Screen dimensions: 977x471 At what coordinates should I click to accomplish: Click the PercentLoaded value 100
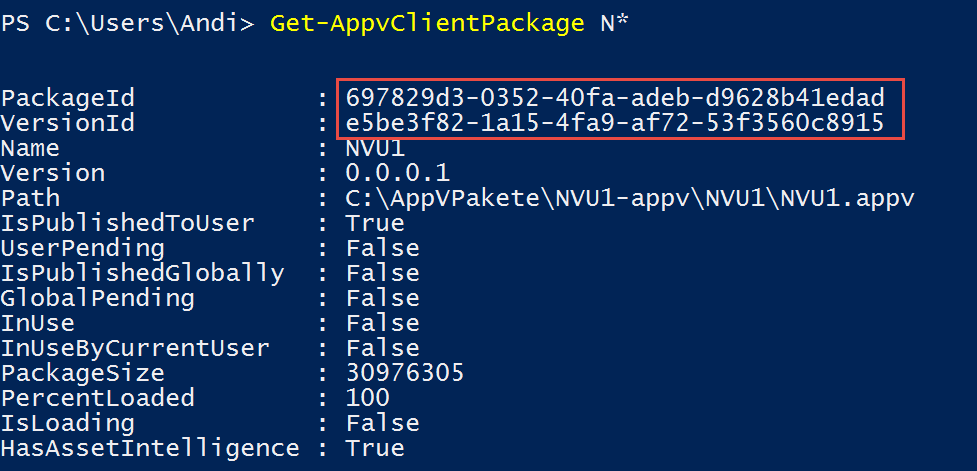point(368,397)
